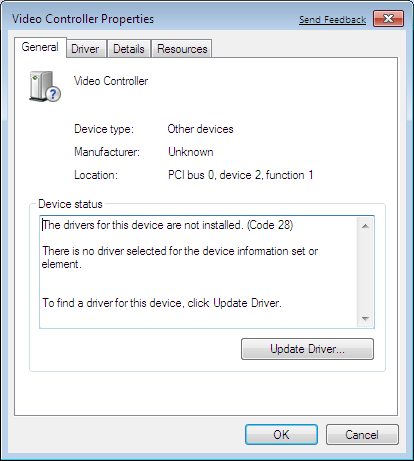Click the dialog title bar text

(x=83, y=19)
